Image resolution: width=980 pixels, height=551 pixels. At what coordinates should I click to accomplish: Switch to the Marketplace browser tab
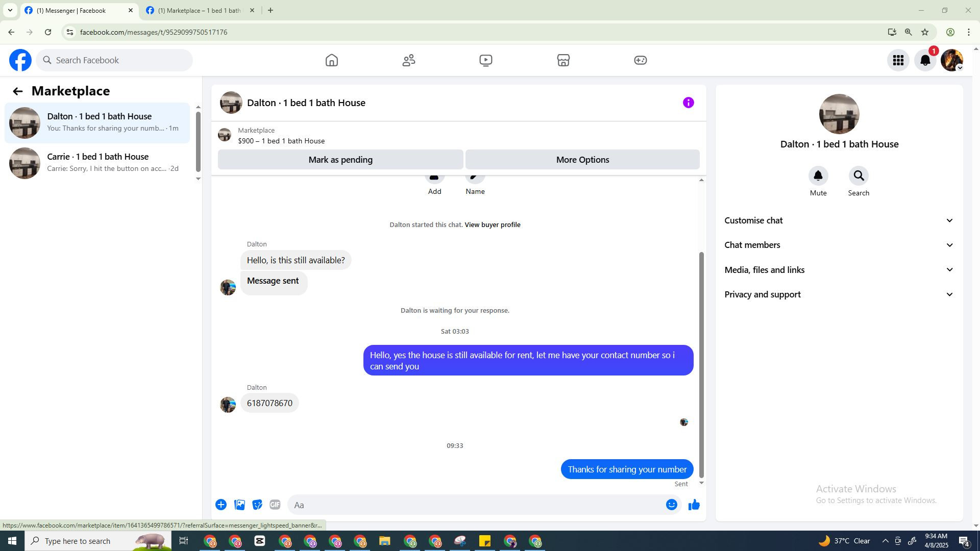click(x=199, y=10)
